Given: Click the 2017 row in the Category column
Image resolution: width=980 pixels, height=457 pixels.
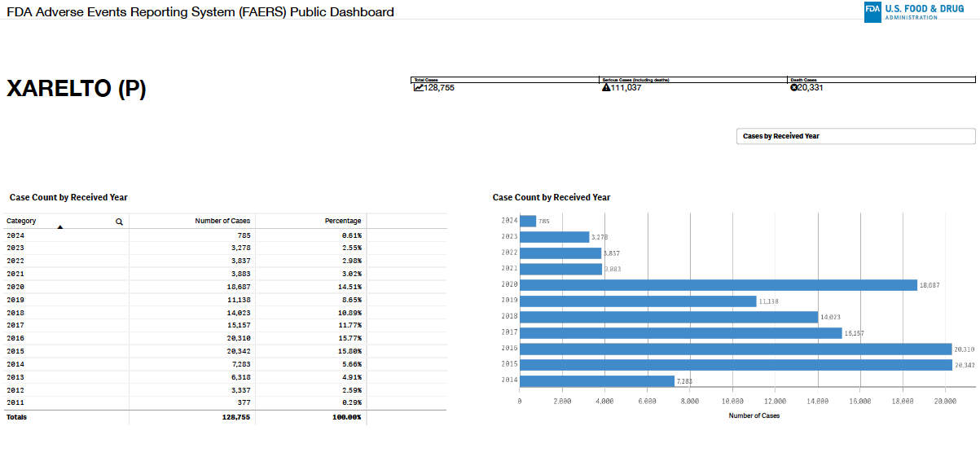Looking at the screenshot, I should click(x=15, y=325).
